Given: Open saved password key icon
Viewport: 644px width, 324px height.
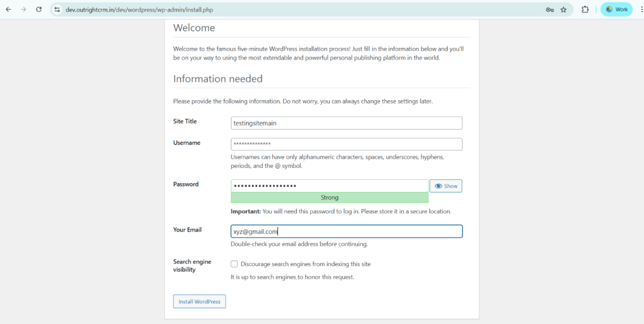Looking at the screenshot, I should pyautogui.click(x=550, y=9).
